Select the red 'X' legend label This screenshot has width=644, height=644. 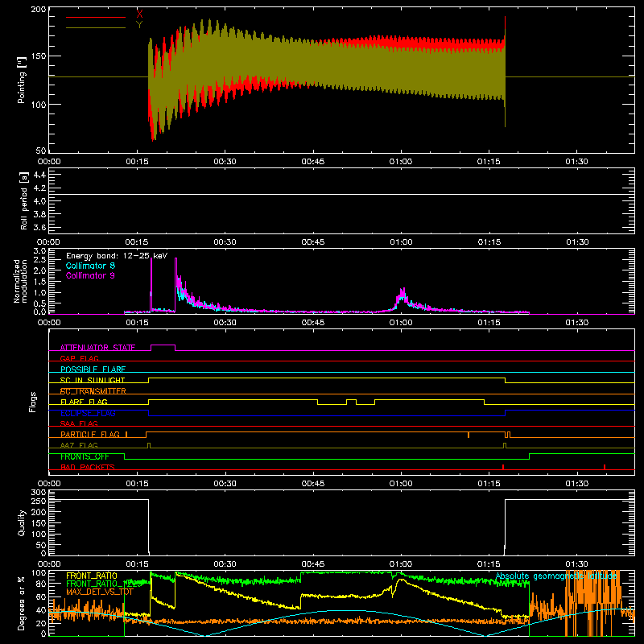pyautogui.click(x=139, y=14)
